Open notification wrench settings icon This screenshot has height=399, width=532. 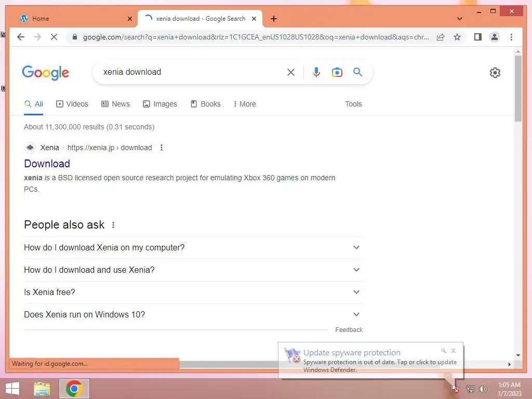pos(444,351)
